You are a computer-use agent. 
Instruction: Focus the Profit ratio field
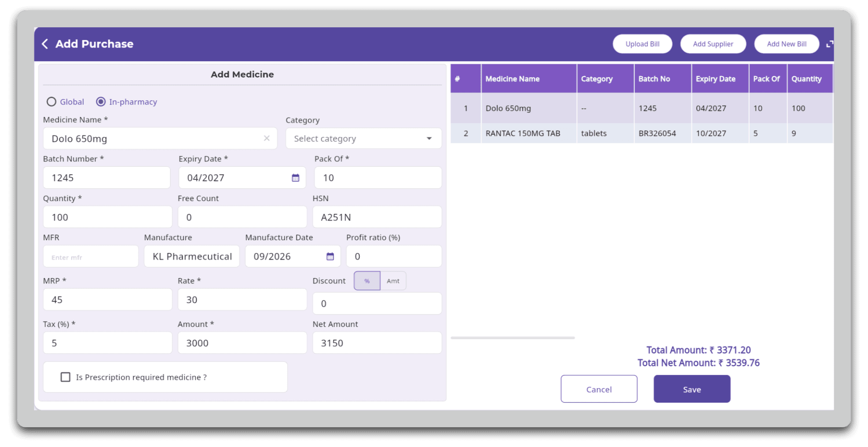(x=394, y=256)
